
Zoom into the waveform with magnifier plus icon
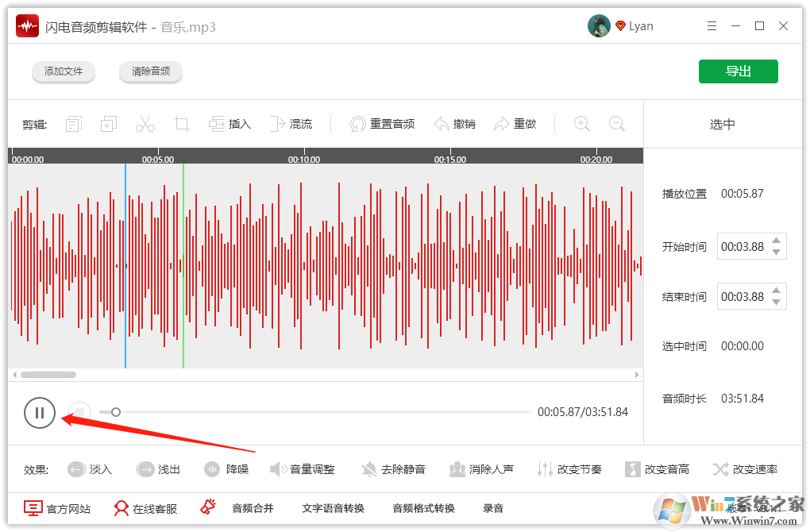(580, 123)
